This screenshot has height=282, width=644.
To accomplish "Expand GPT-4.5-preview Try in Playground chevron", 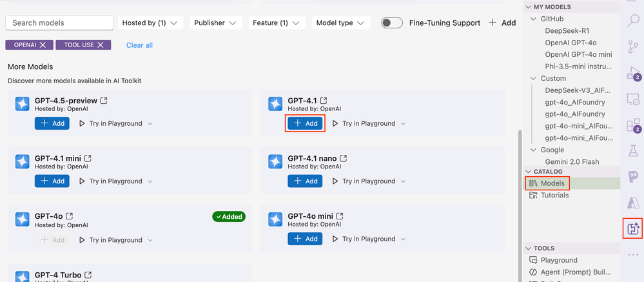I will [150, 124].
